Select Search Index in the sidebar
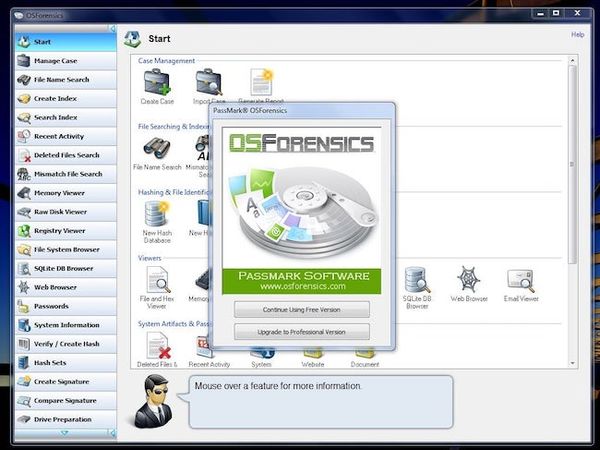Image resolution: width=600 pixels, height=450 pixels. click(66, 117)
